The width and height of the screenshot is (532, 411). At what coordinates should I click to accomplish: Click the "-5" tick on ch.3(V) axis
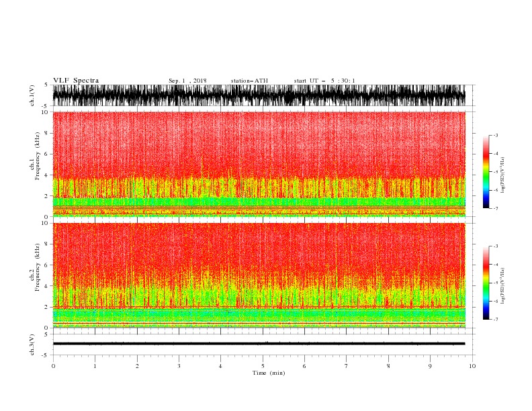[x=46, y=355]
